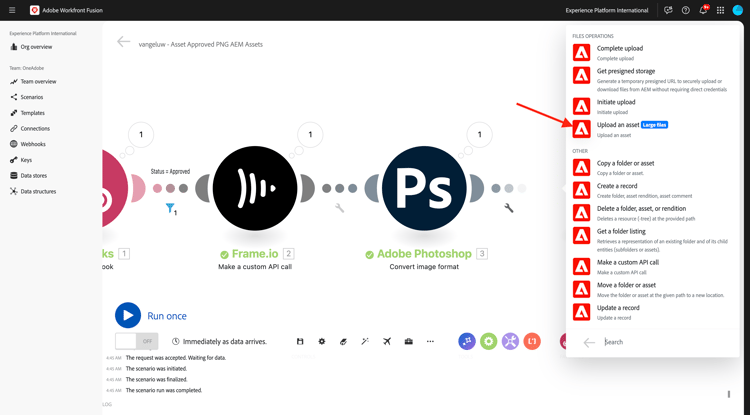Viewport: 750px width, 415px height.
Task: Click the Status = Approved filter label
Action: tap(170, 171)
